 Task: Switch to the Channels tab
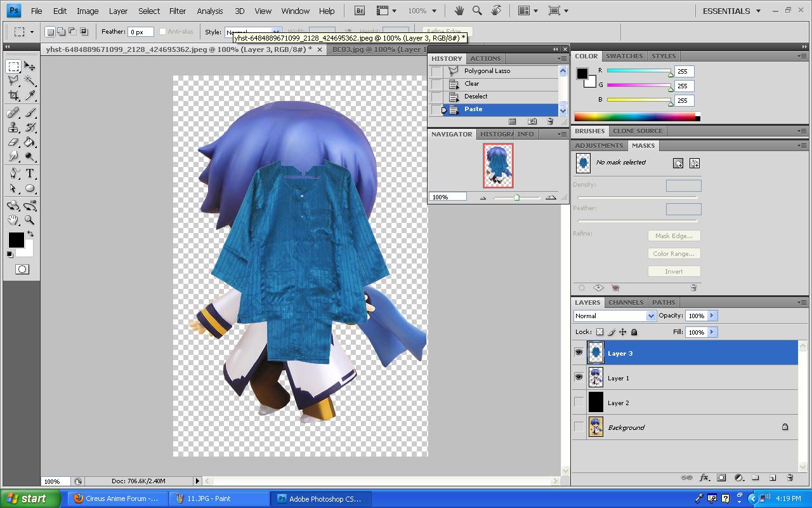[625, 302]
